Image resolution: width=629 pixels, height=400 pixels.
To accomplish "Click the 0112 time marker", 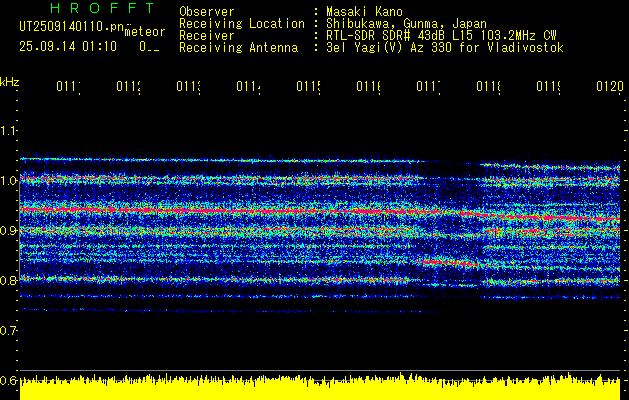I will pyautogui.click(x=128, y=86).
